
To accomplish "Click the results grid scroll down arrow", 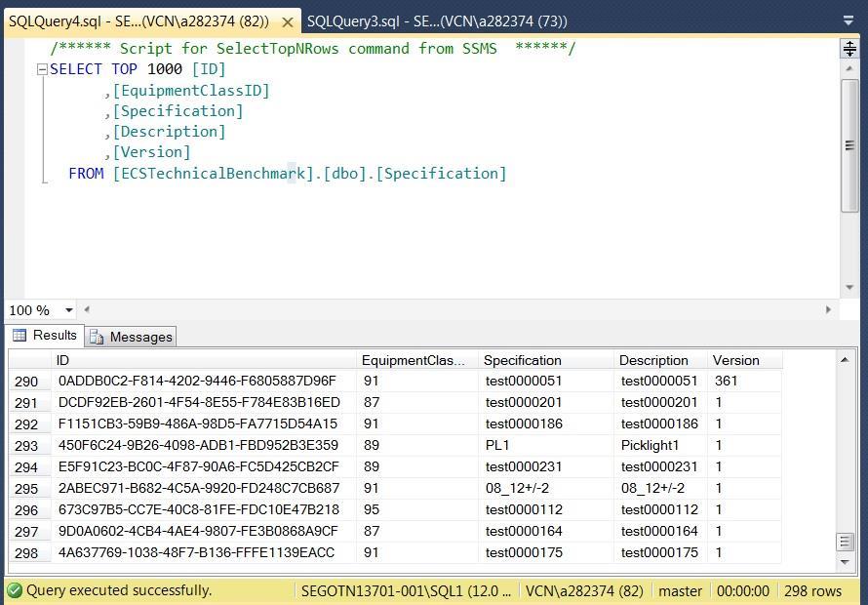I will click(x=845, y=562).
